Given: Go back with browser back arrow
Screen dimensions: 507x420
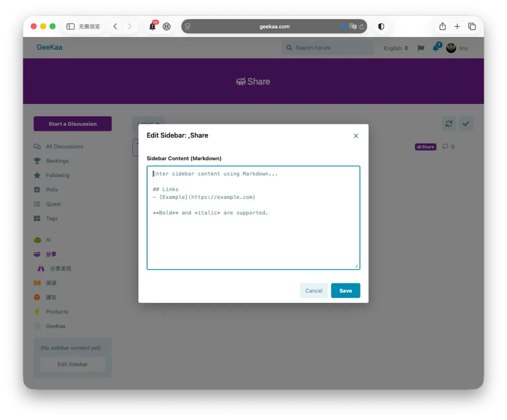Looking at the screenshot, I should pos(115,26).
